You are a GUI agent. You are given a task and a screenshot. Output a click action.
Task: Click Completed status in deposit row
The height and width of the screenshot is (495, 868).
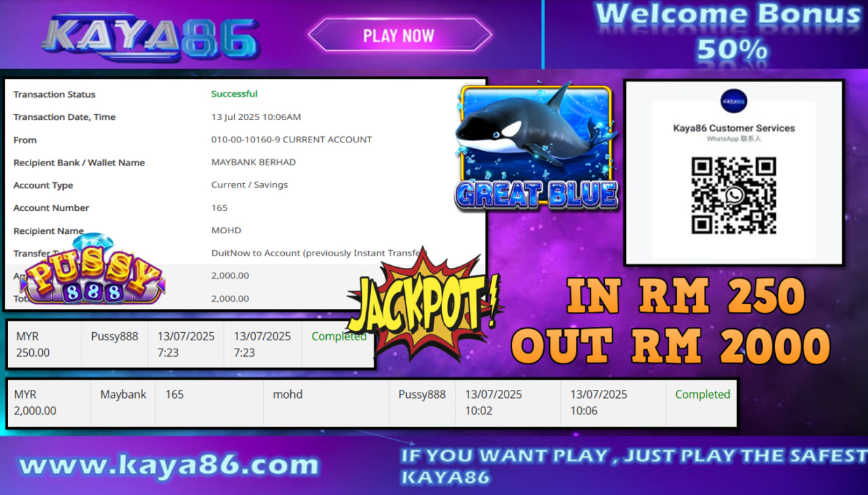coord(338,336)
